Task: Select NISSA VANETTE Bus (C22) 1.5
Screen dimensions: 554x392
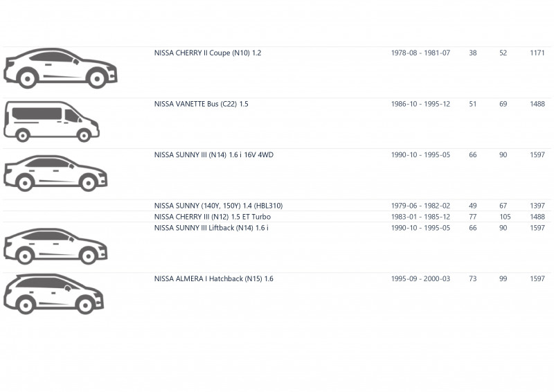Action: 202,104
